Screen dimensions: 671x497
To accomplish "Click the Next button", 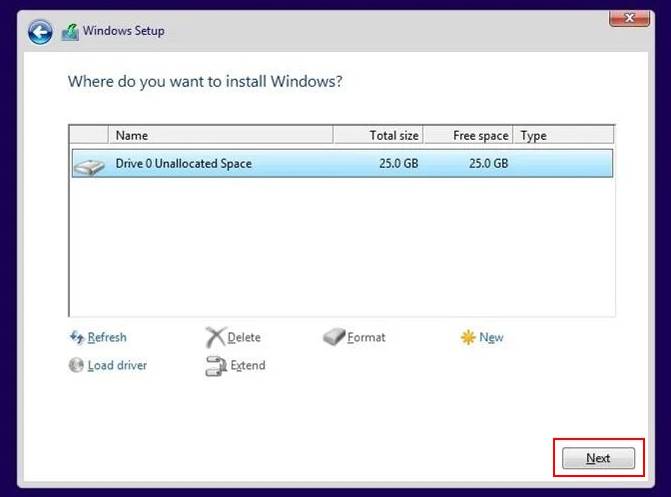I will (x=598, y=458).
